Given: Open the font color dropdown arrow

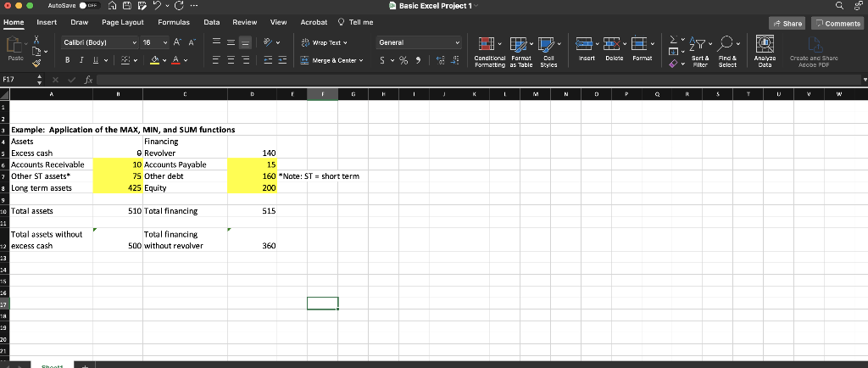Looking at the screenshot, I should tap(186, 60).
